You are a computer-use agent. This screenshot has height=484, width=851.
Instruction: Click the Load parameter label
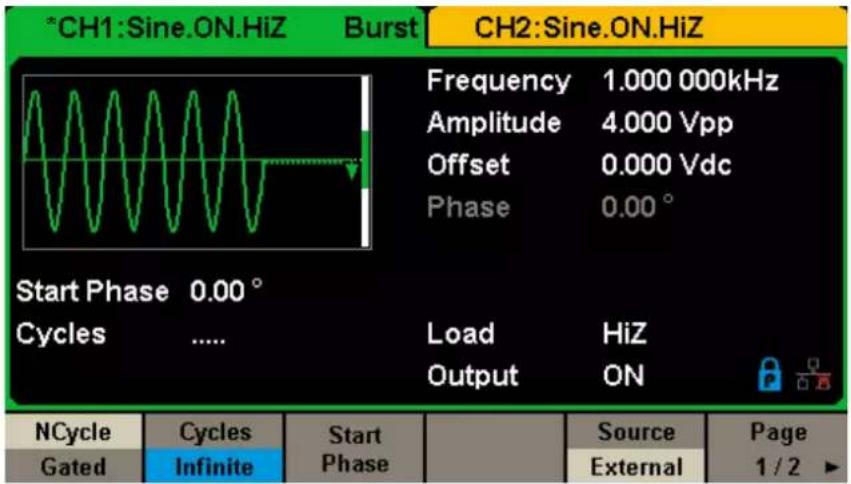(x=460, y=334)
